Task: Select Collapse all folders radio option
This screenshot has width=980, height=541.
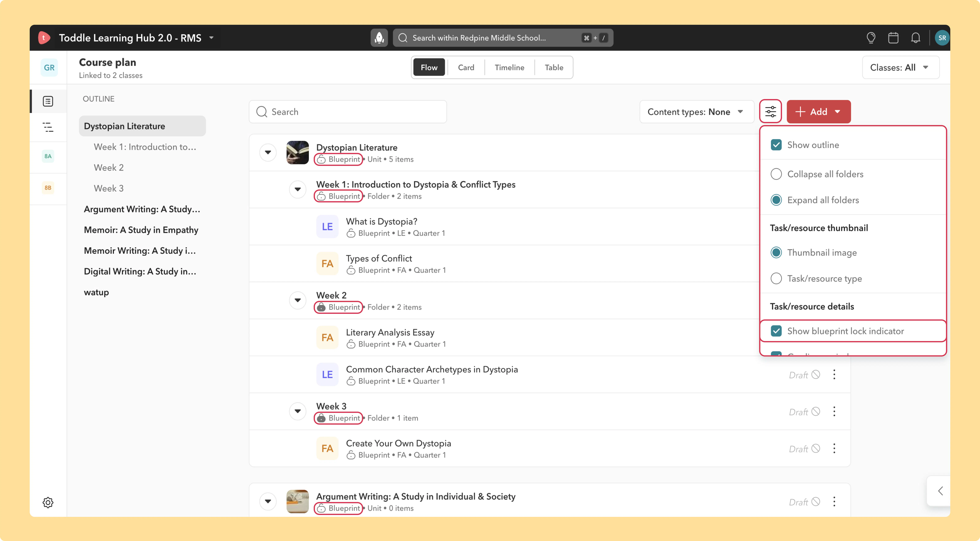Action: 776,174
